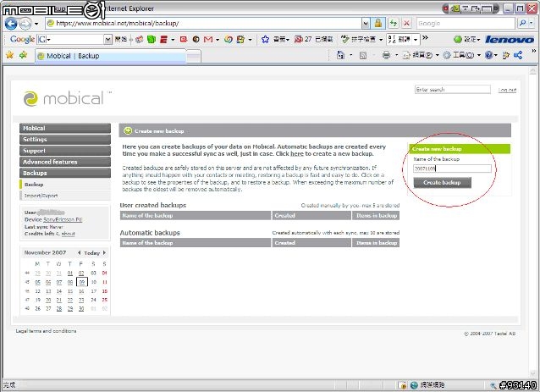The height and width of the screenshot is (392, 540).
Task: Go back with the browser Back arrow
Action: coord(11,24)
